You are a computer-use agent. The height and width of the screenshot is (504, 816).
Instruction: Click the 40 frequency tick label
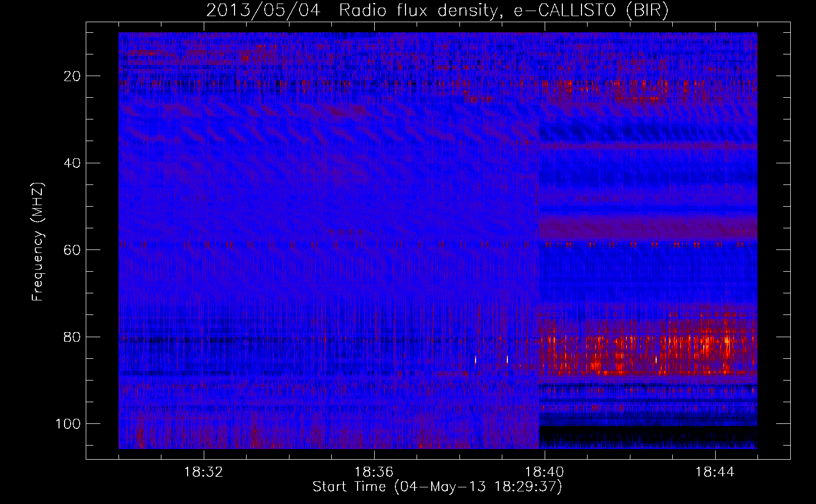click(x=73, y=163)
